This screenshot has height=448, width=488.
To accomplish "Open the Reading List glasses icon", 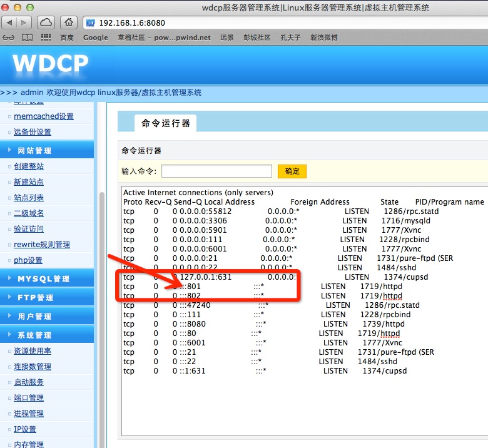I will pos(9,38).
